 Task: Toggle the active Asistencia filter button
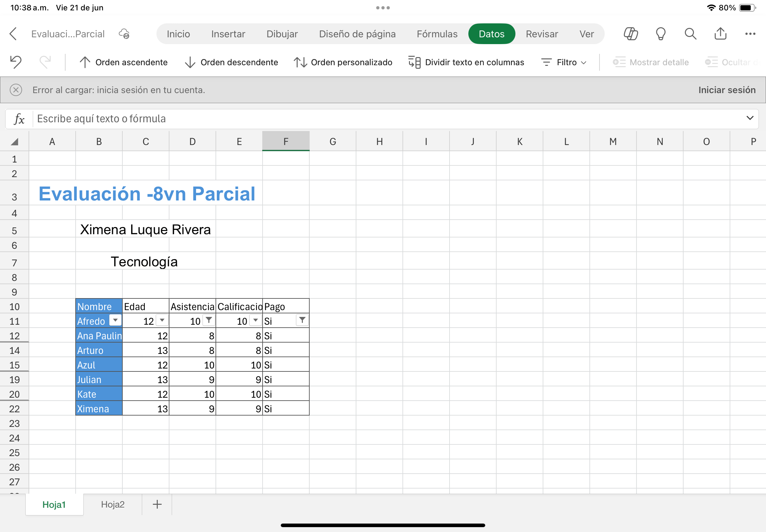209,320
